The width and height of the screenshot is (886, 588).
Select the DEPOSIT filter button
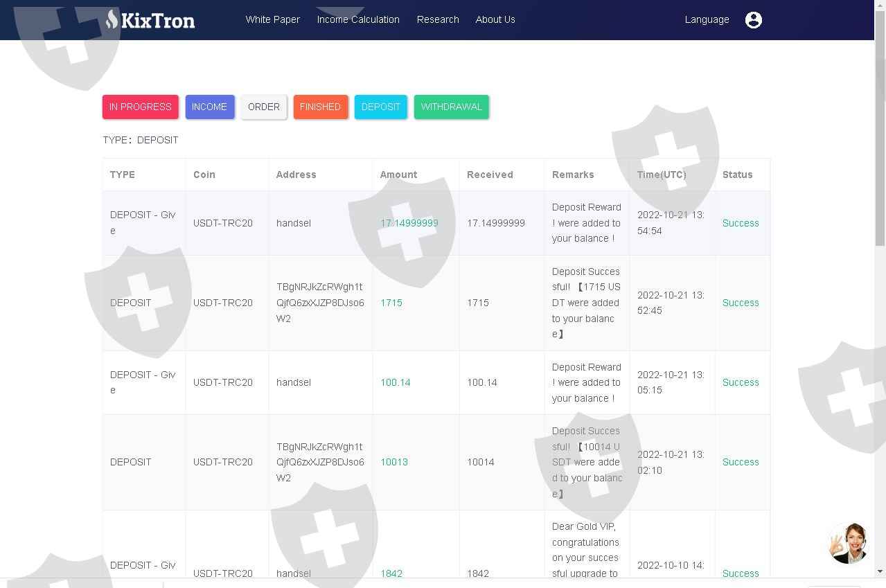(x=381, y=107)
